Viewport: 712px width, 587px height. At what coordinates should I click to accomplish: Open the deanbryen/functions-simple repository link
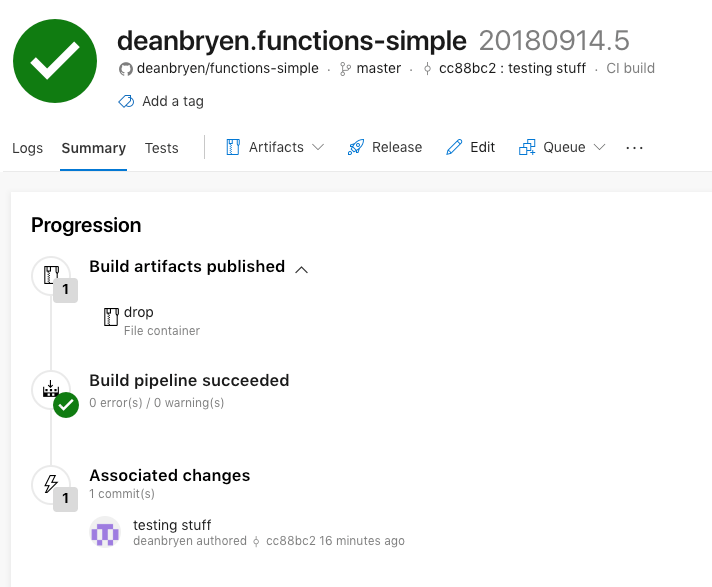tap(227, 69)
